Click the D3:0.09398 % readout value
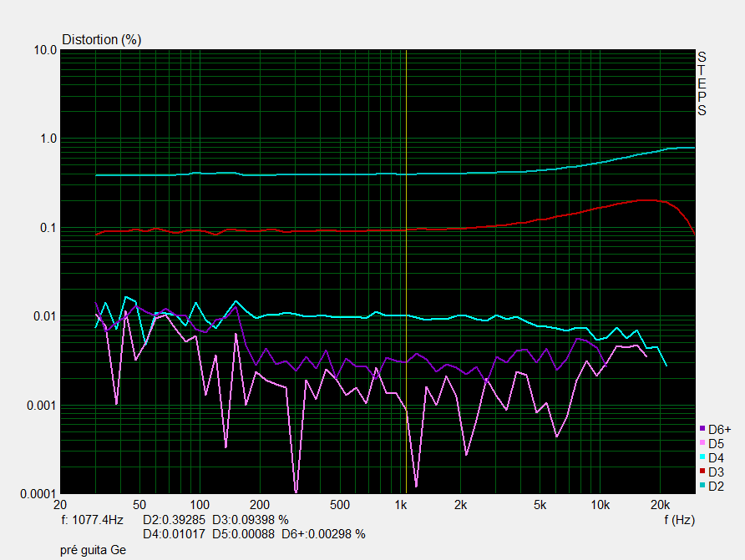 tap(251, 520)
